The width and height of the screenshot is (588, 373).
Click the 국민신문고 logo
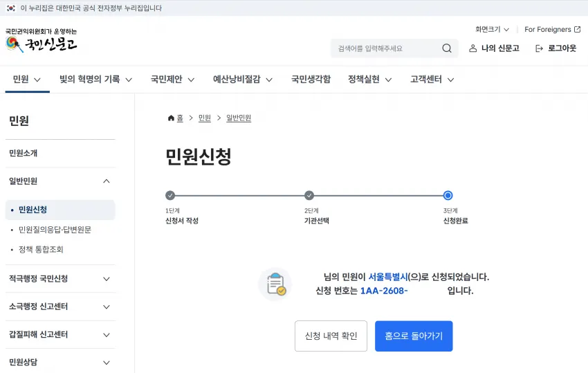click(42, 41)
